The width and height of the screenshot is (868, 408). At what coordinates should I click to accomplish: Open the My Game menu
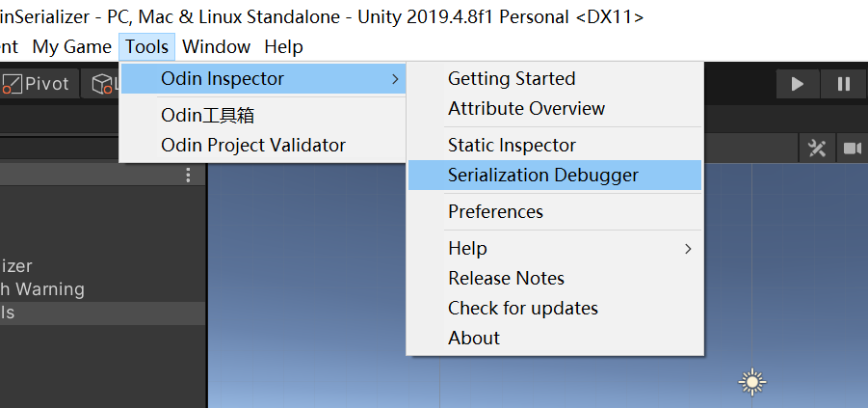72,46
